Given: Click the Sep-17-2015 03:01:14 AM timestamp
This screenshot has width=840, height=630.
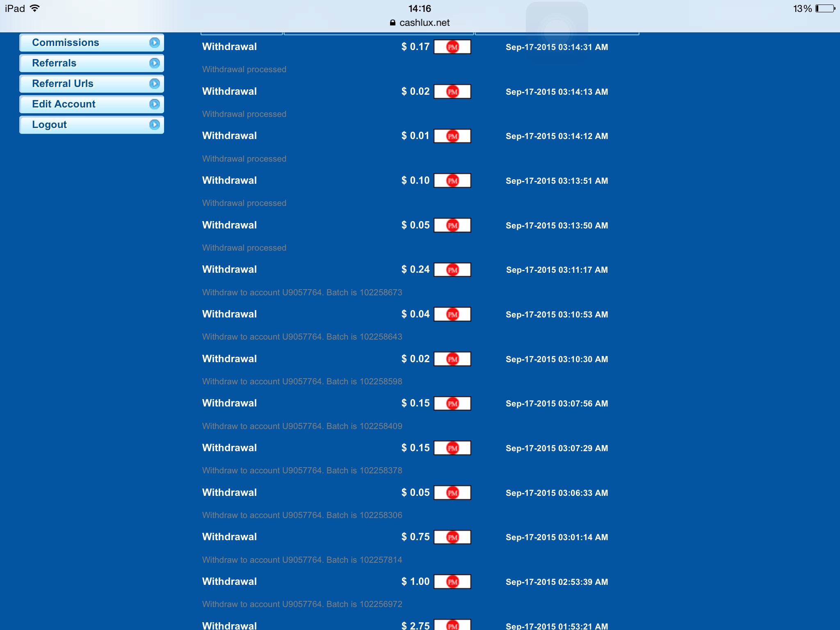Looking at the screenshot, I should click(557, 537).
